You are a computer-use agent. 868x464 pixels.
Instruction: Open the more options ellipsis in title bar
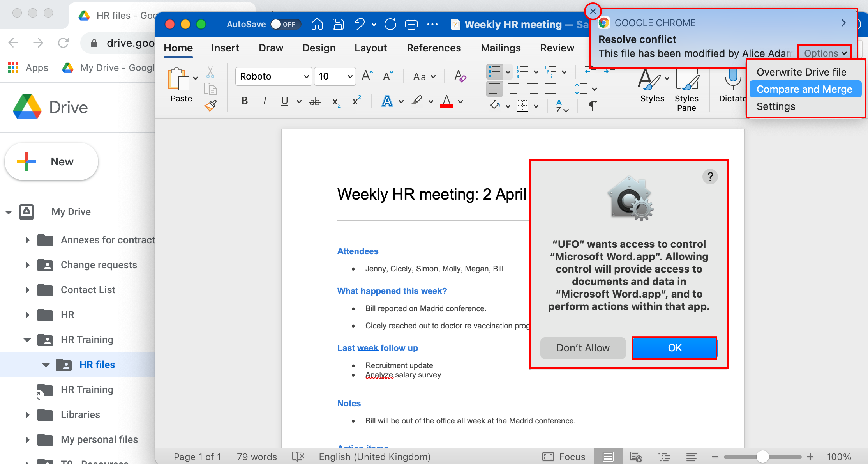tap(432, 24)
